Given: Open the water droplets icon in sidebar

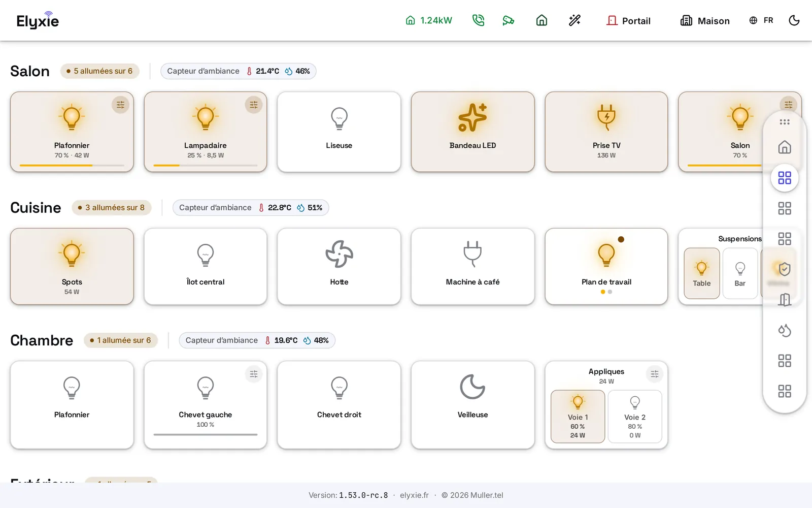Looking at the screenshot, I should (x=785, y=330).
